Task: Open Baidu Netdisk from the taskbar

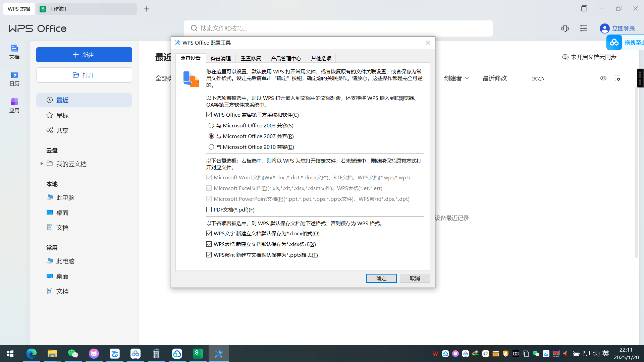Action: click(136, 354)
